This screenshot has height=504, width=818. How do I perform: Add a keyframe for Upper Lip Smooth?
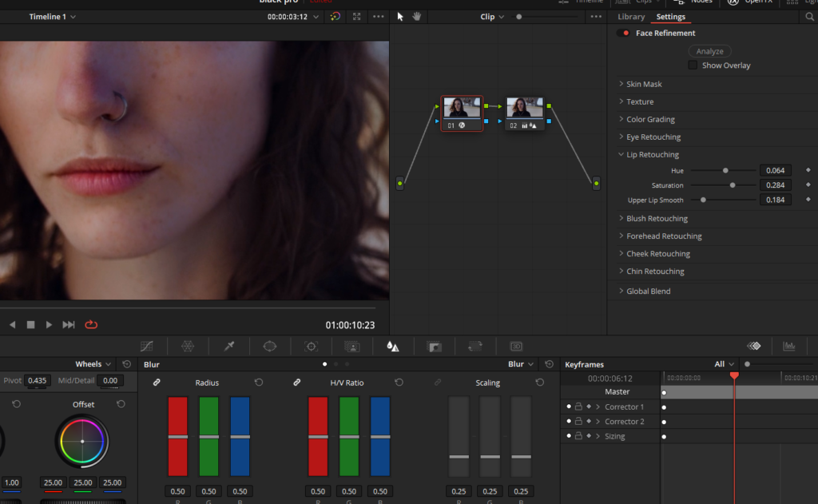pyautogui.click(x=808, y=200)
